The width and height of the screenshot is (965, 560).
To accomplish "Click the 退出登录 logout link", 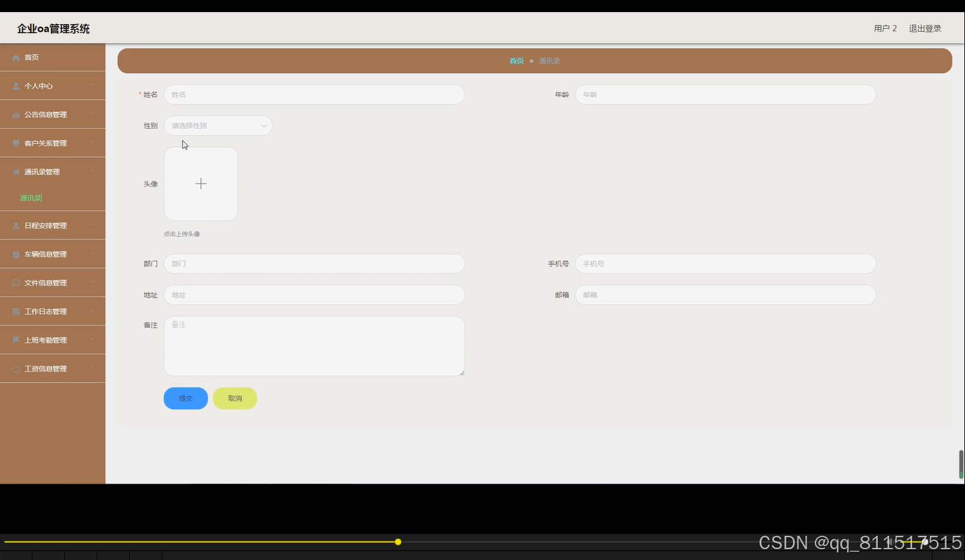I will 925,29.
